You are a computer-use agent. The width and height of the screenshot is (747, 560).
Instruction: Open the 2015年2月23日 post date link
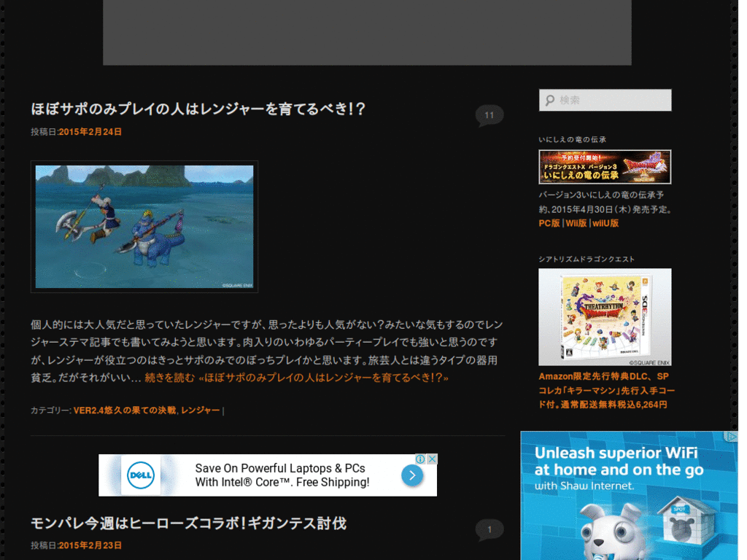coord(90,545)
